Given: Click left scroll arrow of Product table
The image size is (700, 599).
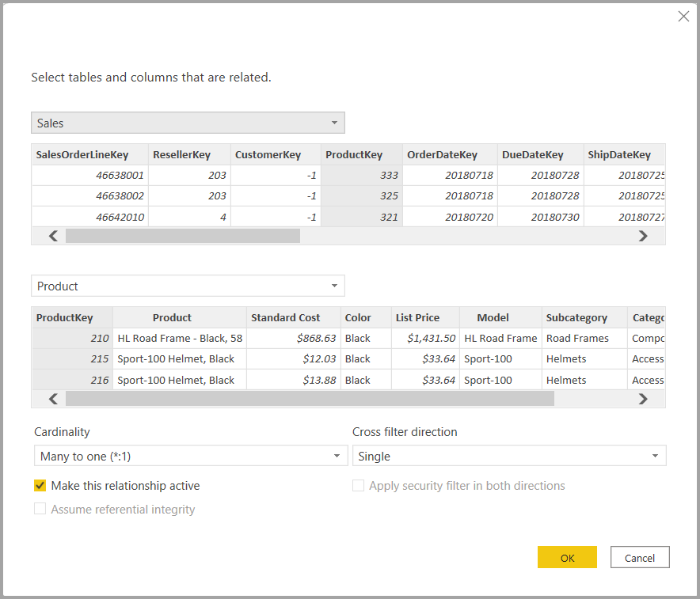Looking at the screenshot, I should coord(53,399).
